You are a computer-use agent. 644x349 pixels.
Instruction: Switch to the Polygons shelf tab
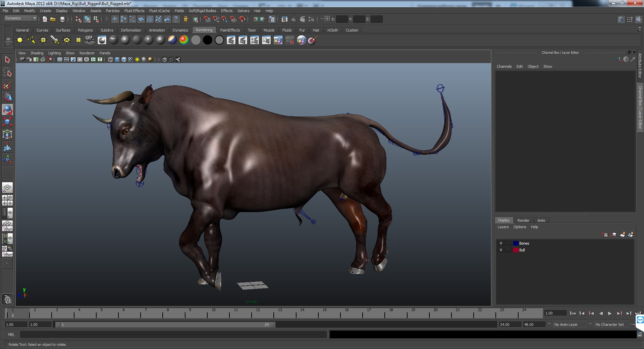click(85, 30)
